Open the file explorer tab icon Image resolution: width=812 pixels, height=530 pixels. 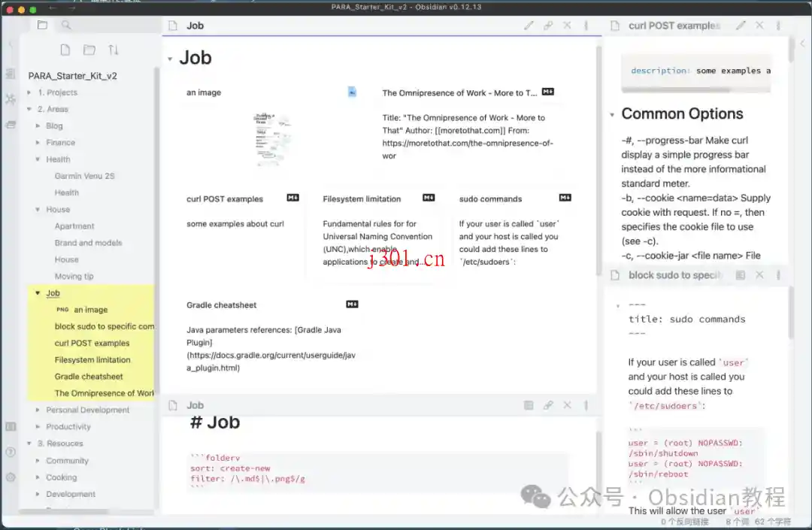point(42,25)
